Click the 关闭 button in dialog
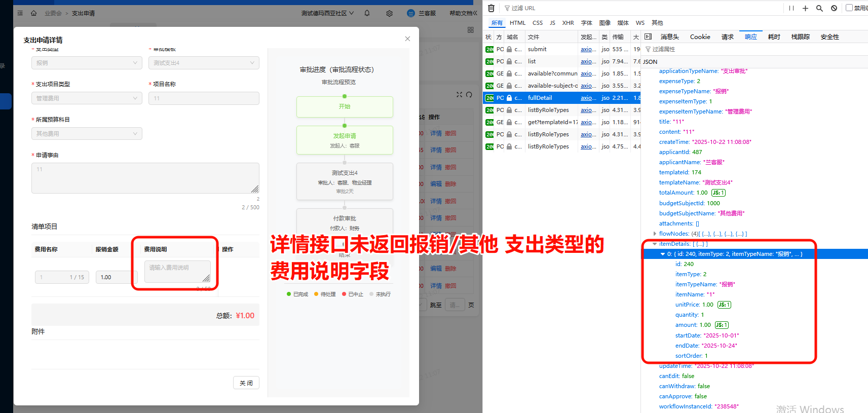 [246, 383]
